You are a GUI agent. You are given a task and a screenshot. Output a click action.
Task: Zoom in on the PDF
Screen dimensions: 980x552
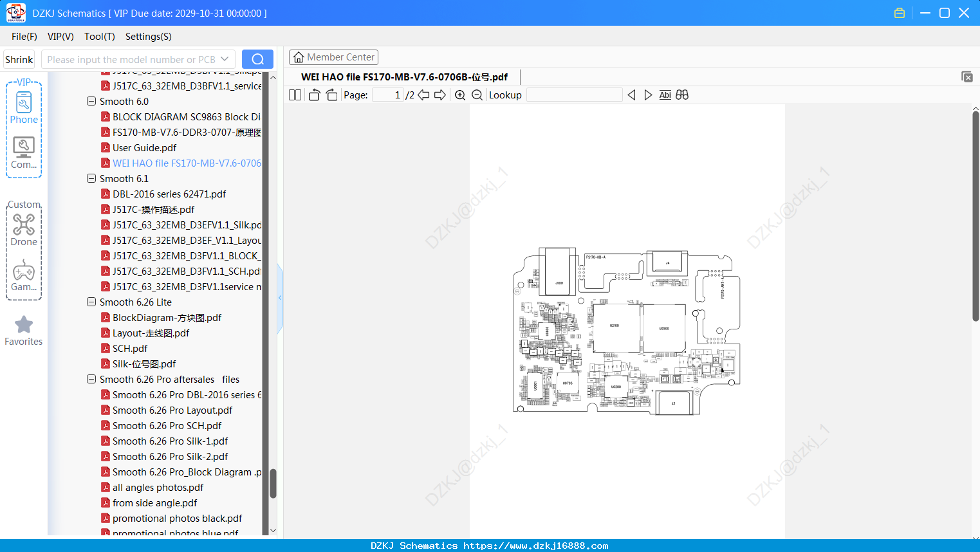coord(460,95)
